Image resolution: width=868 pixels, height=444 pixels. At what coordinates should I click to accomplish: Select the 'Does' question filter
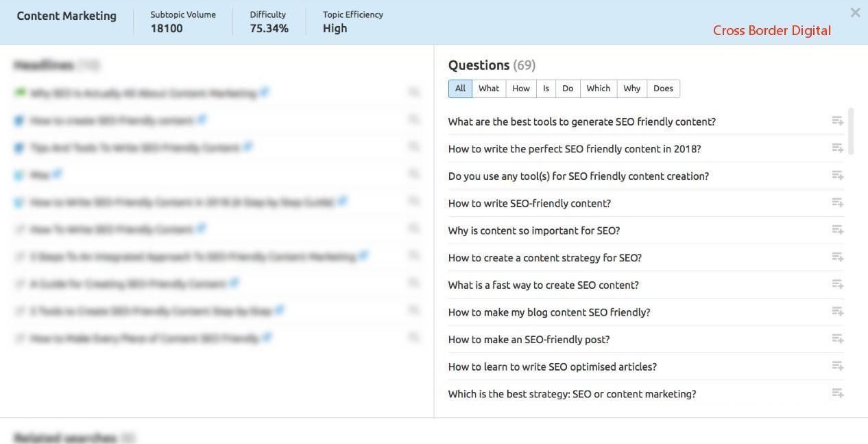coord(663,89)
